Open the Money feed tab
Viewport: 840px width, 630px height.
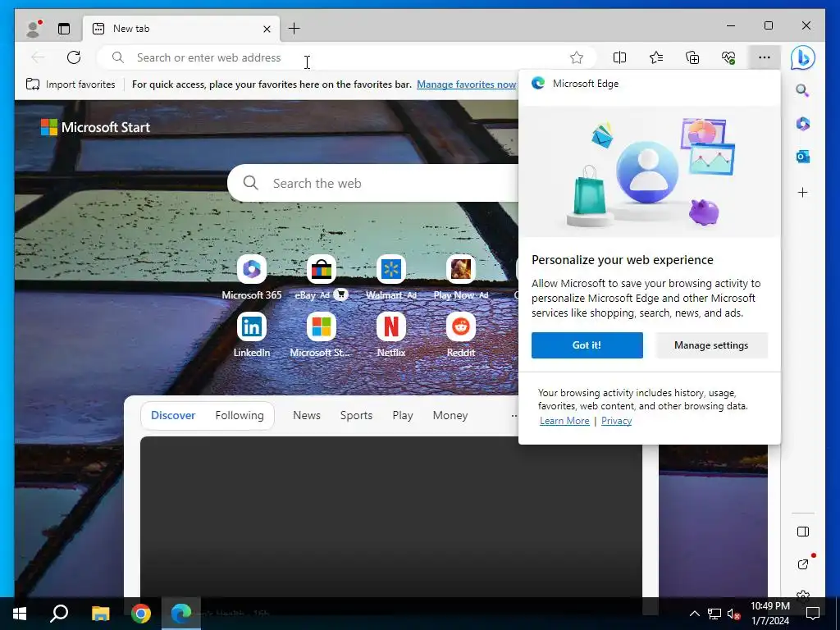click(x=450, y=415)
